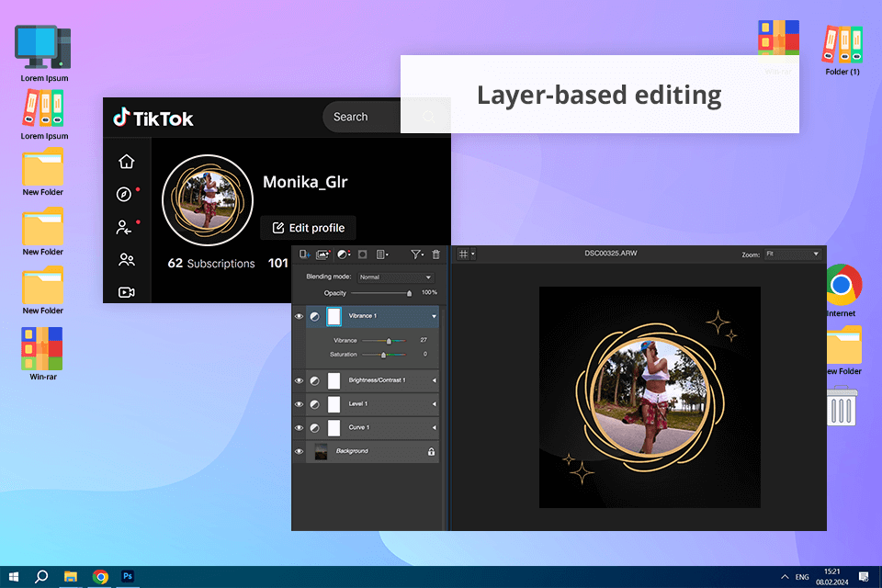The width and height of the screenshot is (882, 588).
Task: Click the Level 1 adjustment circle icon
Action: pyautogui.click(x=315, y=404)
